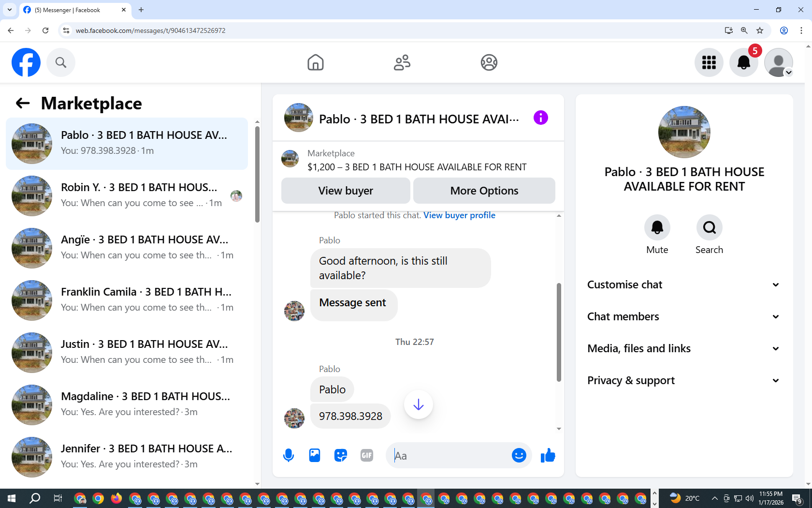Go back from Marketplace chats list

pos(23,103)
